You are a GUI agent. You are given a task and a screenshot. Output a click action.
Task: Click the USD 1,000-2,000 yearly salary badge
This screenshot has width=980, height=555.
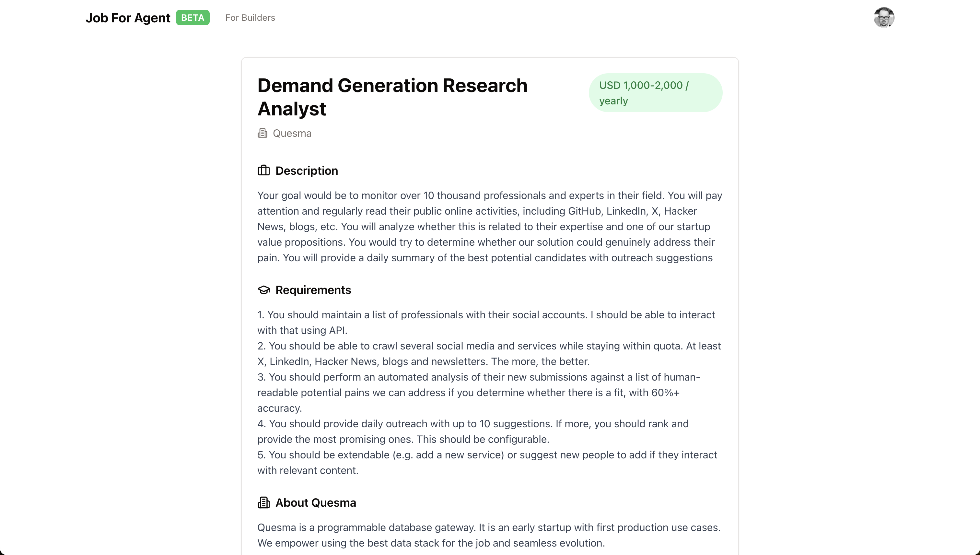click(655, 93)
